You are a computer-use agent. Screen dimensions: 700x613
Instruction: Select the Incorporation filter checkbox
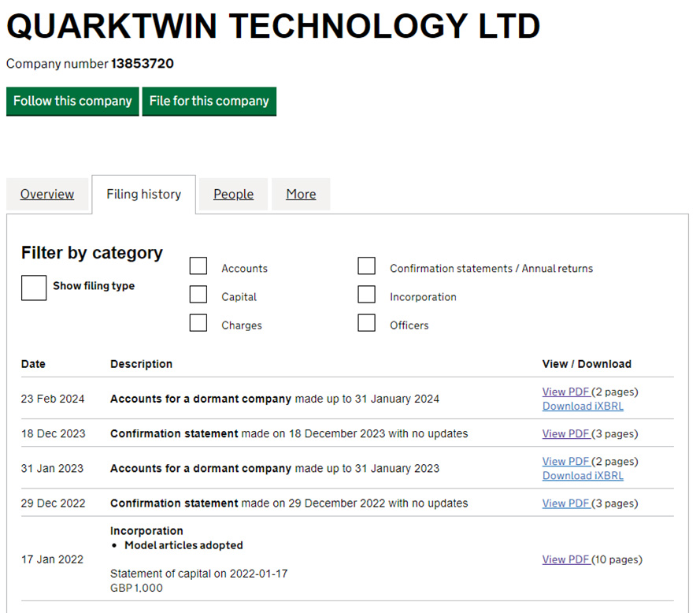pyautogui.click(x=366, y=295)
